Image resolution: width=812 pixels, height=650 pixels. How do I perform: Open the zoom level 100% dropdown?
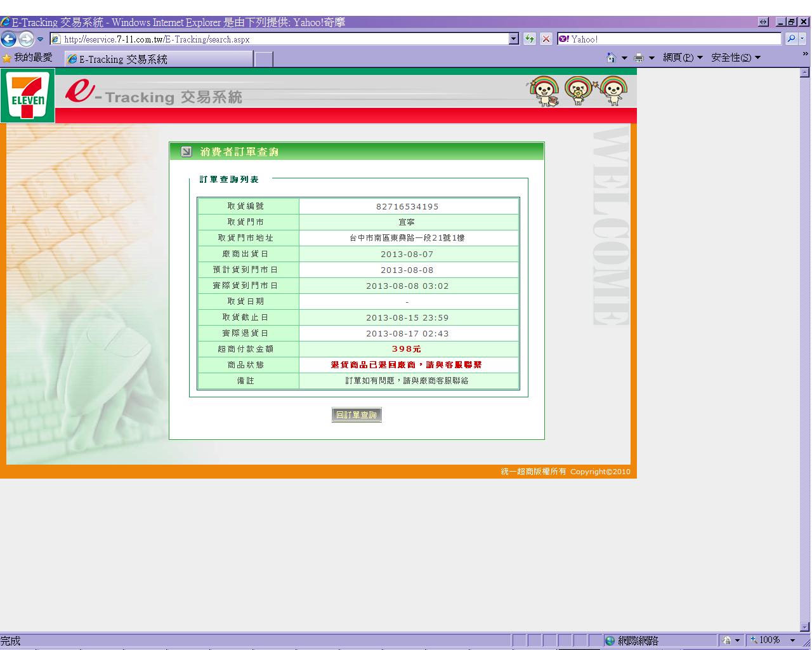(x=793, y=640)
